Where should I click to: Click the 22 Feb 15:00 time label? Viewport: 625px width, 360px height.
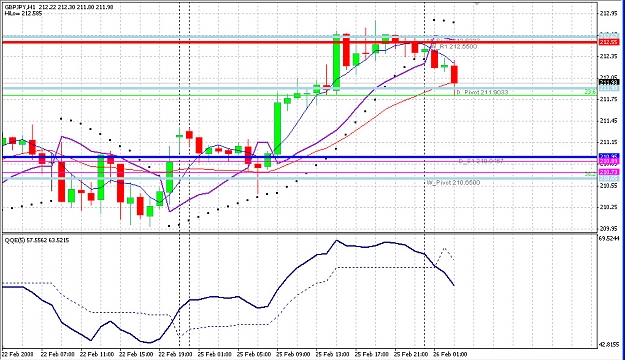point(136,354)
